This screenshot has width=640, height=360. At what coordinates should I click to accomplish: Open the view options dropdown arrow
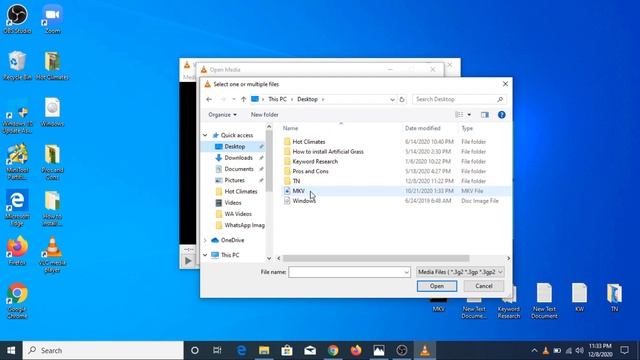coord(469,115)
